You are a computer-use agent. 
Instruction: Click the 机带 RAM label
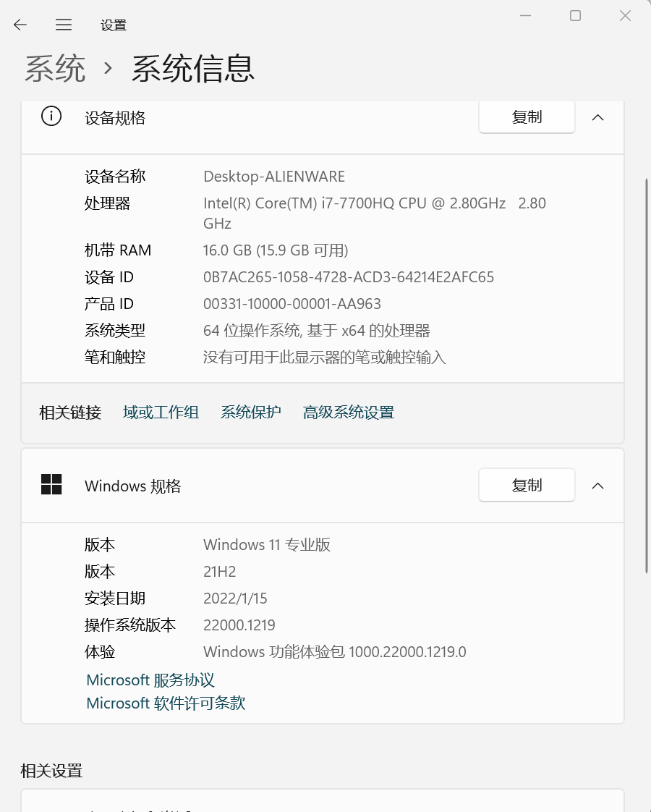pyautogui.click(x=118, y=250)
